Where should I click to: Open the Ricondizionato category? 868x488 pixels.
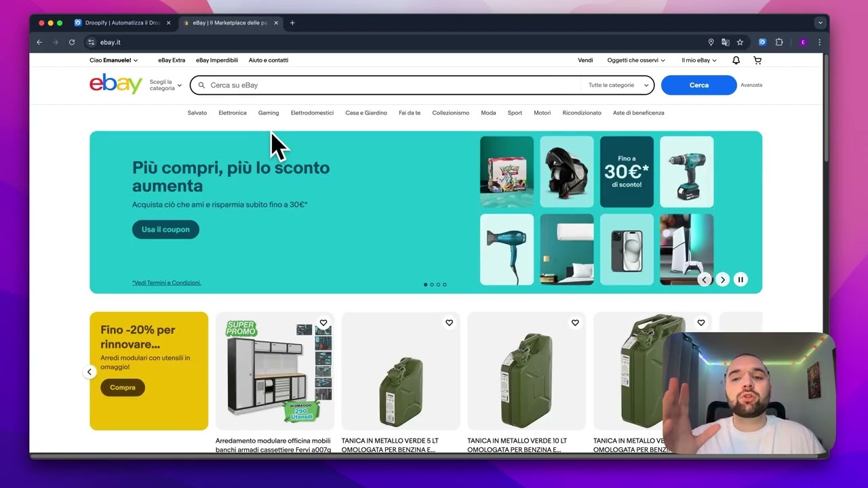point(582,113)
